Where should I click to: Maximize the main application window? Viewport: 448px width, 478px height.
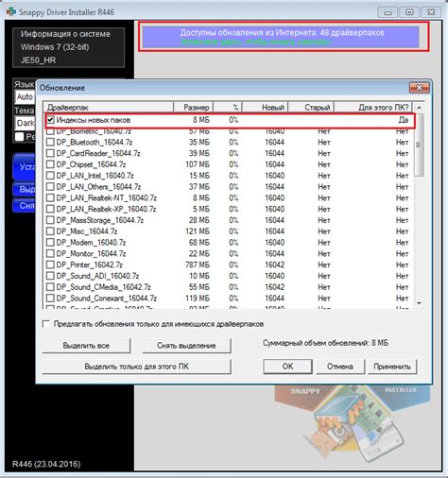pos(409,12)
